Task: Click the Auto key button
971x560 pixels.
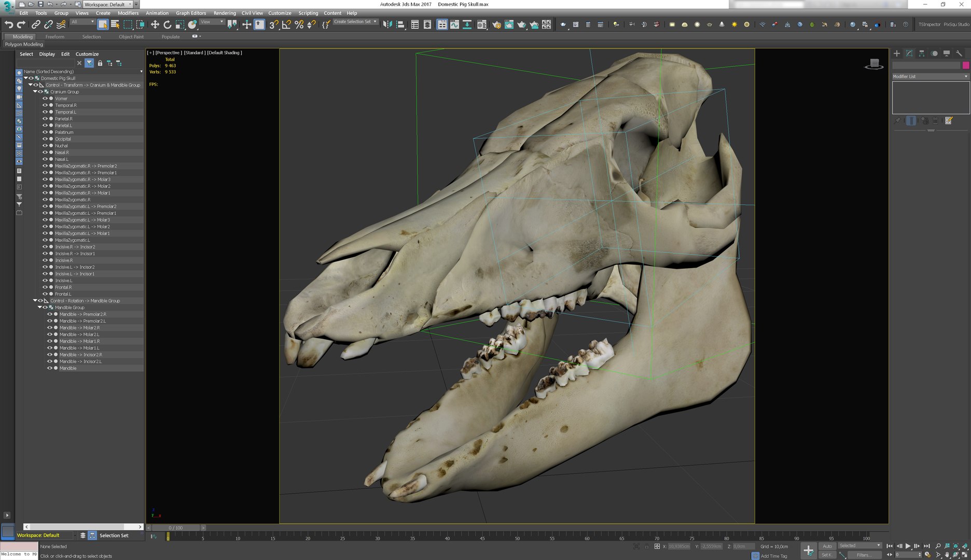Action: click(x=827, y=546)
